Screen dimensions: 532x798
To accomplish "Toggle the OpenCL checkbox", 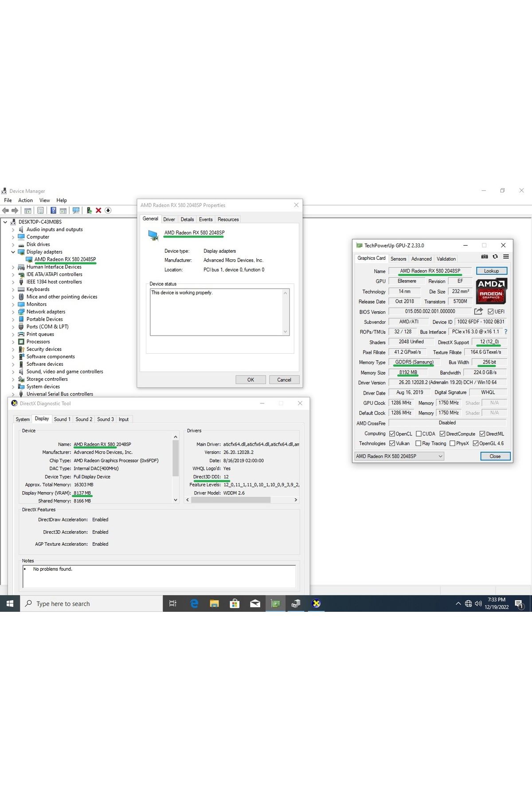I will (x=392, y=434).
